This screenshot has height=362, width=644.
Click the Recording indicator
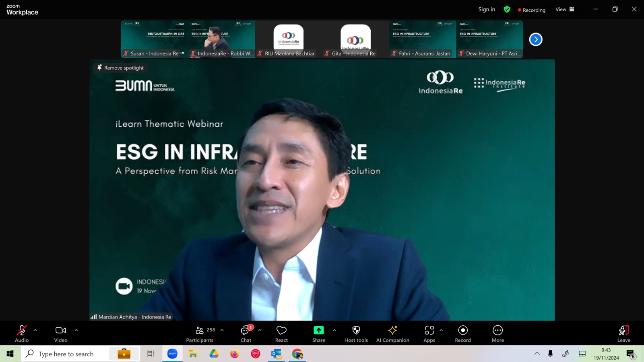point(532,10)
